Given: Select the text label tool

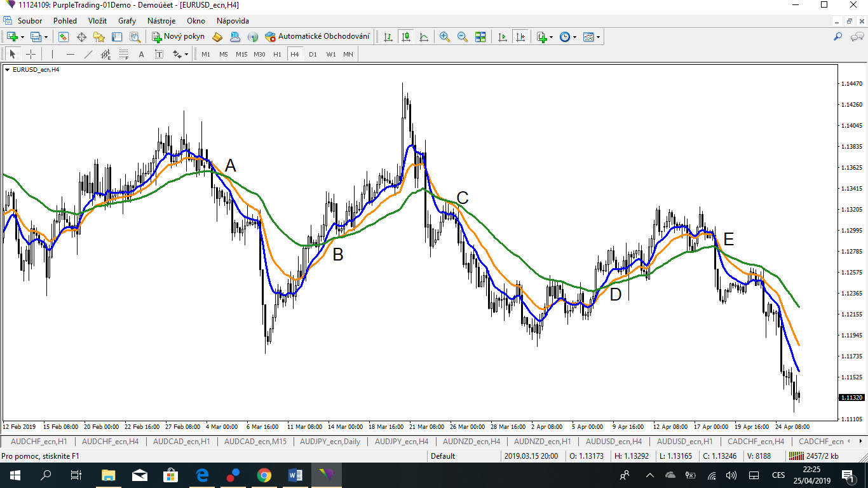Looking at the screenshot, I should [159, 54].
